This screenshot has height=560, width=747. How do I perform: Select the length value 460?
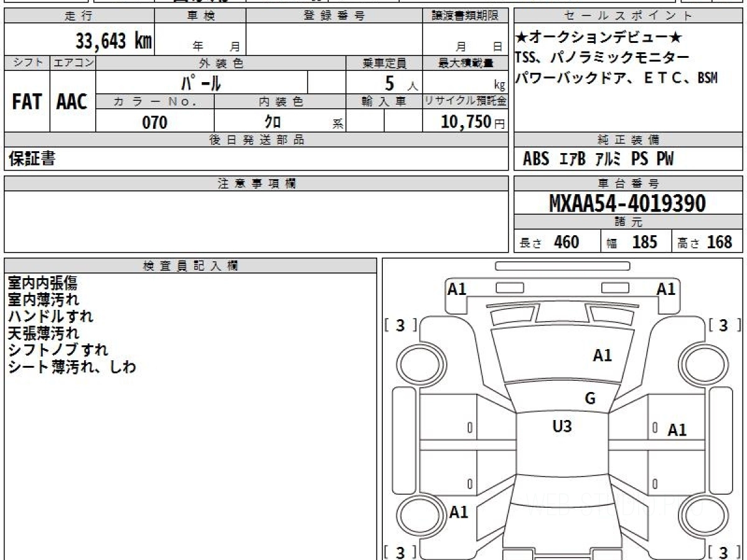pyautogui.click(x=566, y=242)
